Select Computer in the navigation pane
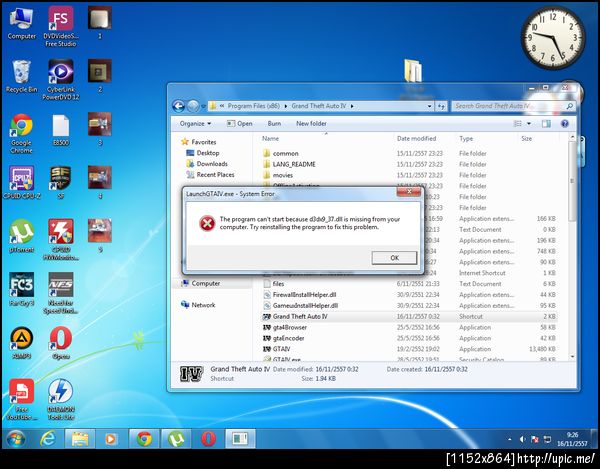This screenshot has width=600, height=469. [205, 283]
